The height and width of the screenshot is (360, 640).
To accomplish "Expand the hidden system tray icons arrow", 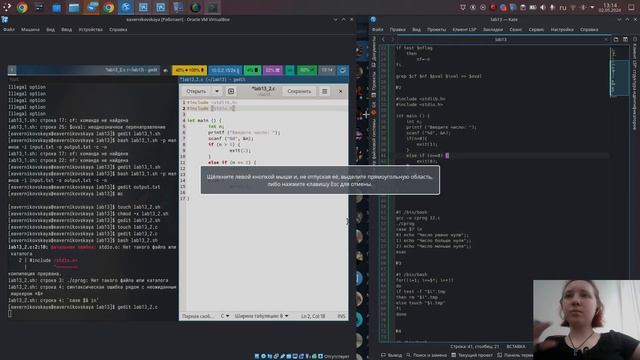I will tap(592, 7).
